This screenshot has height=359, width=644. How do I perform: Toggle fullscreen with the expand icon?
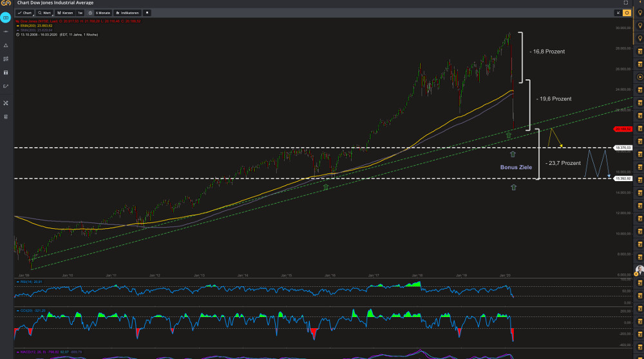coord(625,3)
